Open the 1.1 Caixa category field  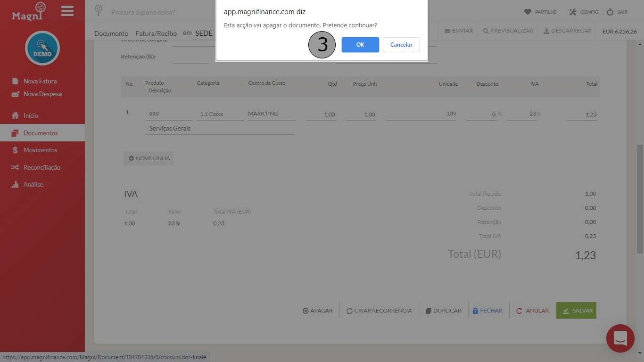coord(220,114)
